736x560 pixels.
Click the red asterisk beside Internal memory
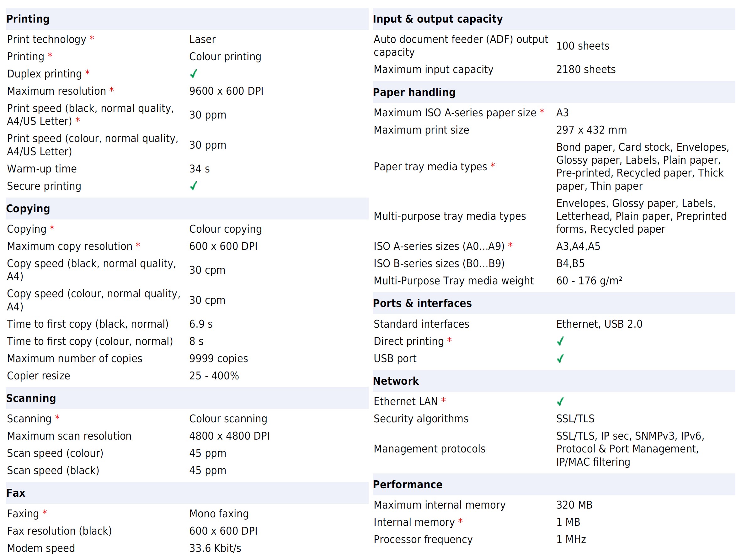tap(460, 521)
